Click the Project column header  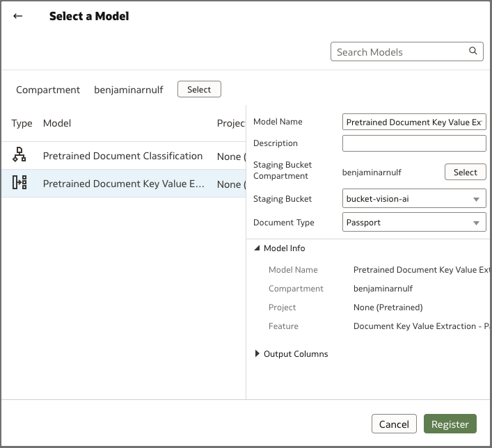tap(231, 123)
